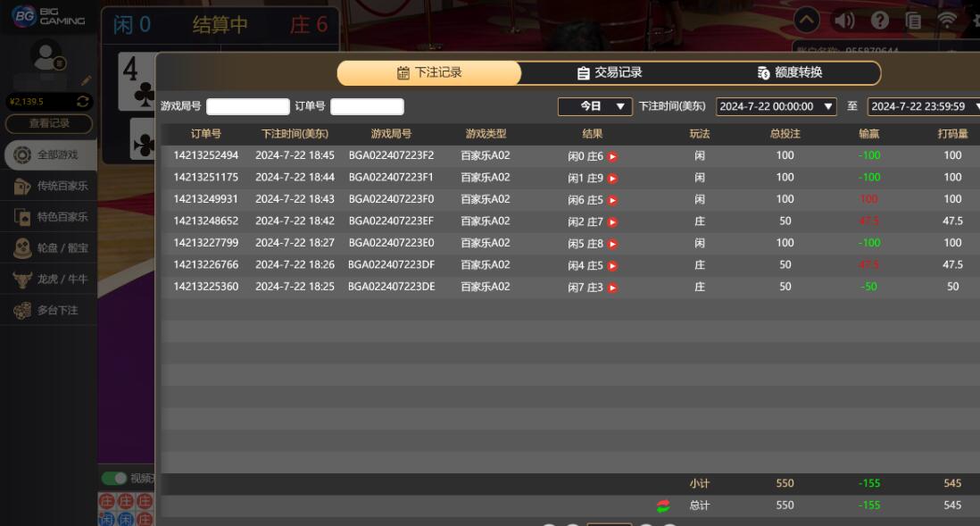Expand the start time 2024-7-22 00:00:00 picker

click(776, 106)
